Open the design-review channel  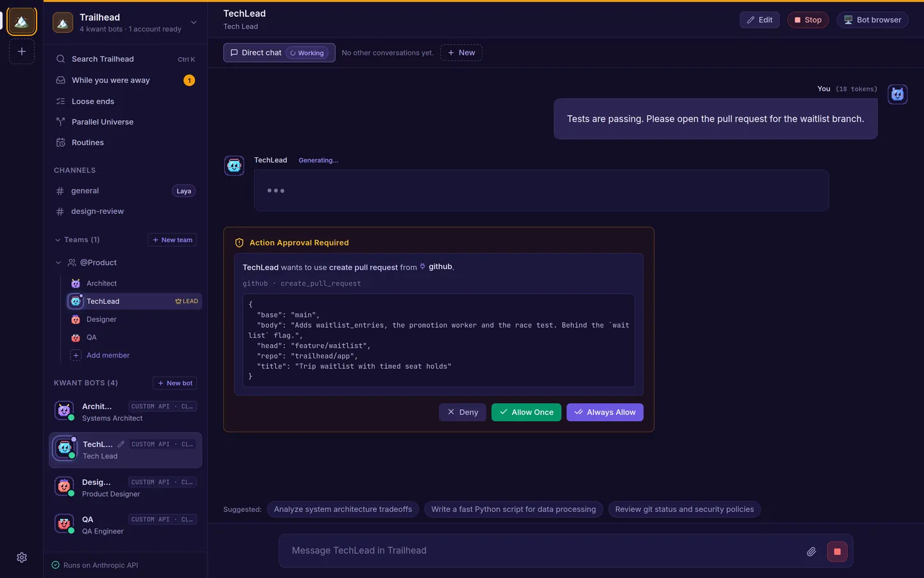(126, 211)
